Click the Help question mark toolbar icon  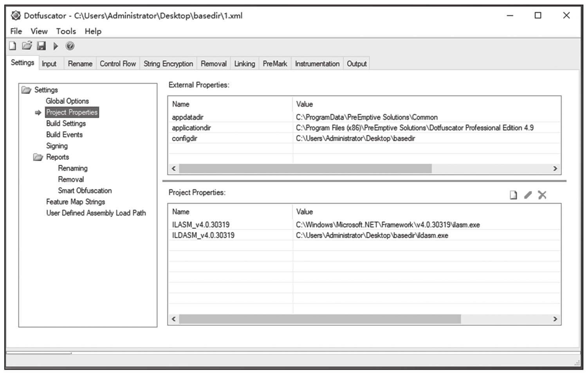tap(70, 46)
